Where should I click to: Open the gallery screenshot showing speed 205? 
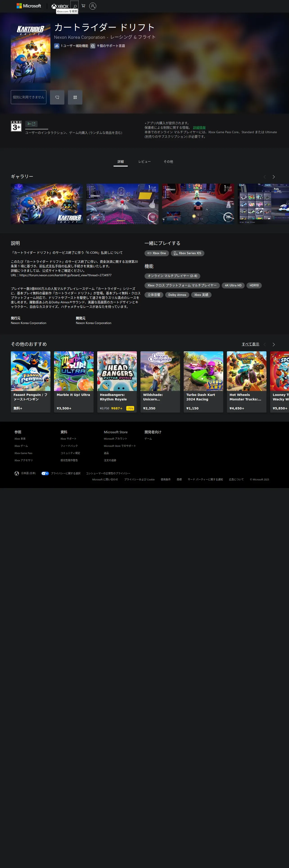click(x=198, y=204)
